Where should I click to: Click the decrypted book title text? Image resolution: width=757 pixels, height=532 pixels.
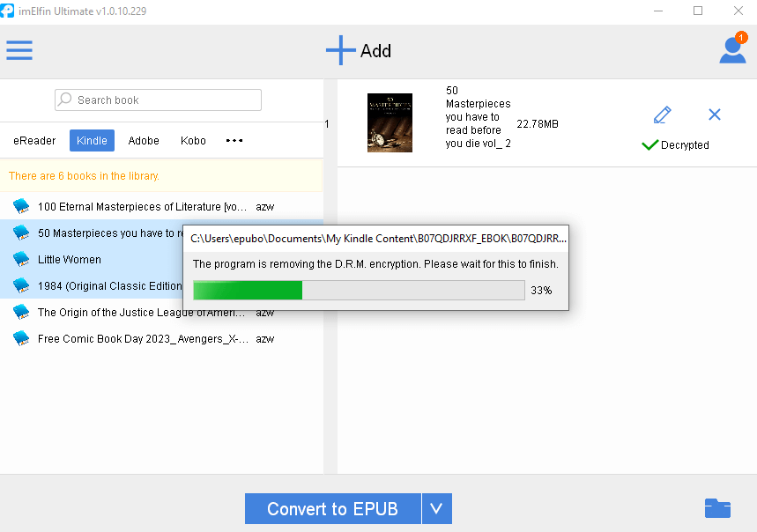pyautogui.click(x=478, y=117)
